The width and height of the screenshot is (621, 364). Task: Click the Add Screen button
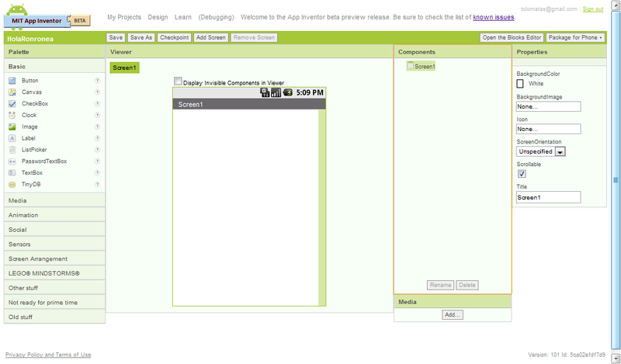[x=210, y=37]
